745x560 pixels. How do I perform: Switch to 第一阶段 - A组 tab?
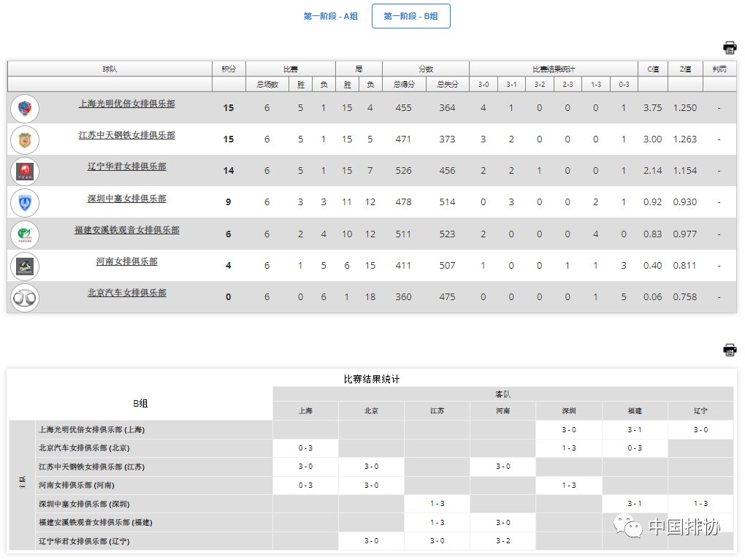tap(330, 16)
